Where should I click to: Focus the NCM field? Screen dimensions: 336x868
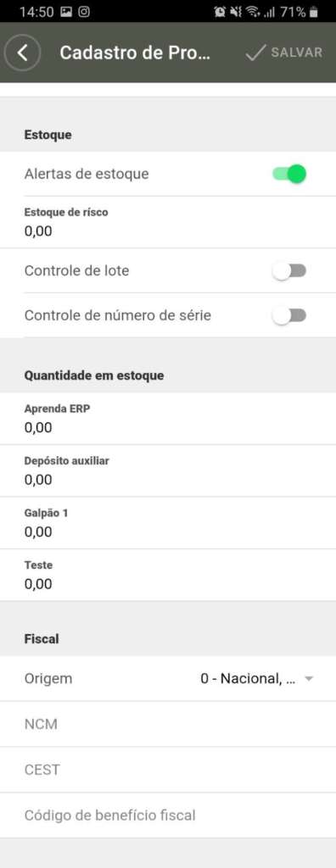pos(168,724)
